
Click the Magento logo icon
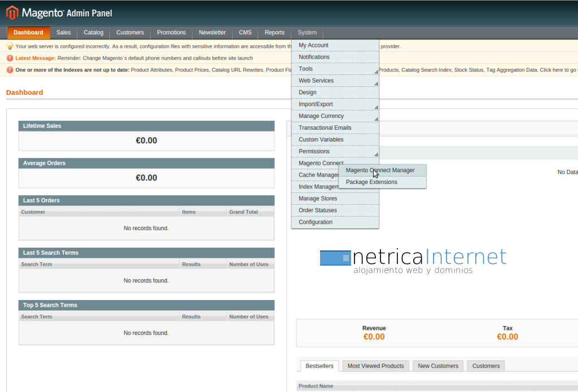point(12,12)
